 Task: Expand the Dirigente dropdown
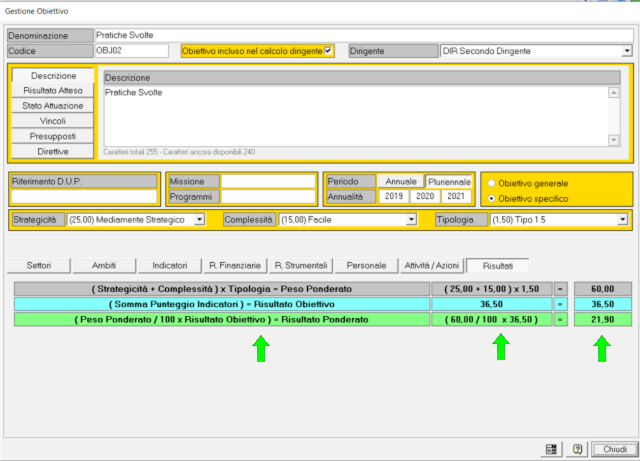click(627, 50)
